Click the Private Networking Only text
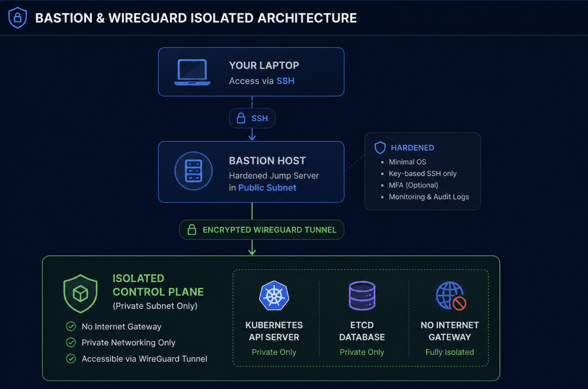Viewport: 588px width, 389px height. click(x=128, y=343)
